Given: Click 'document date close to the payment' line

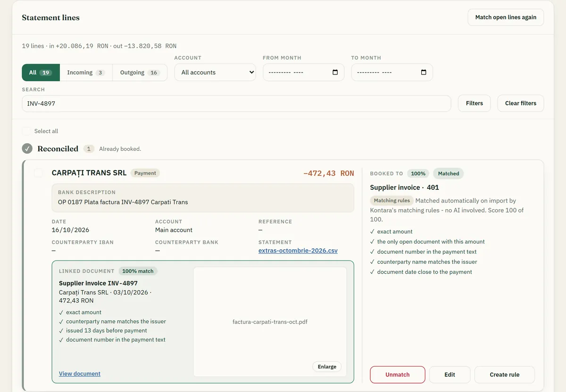Looking at the screenshot, I should click(x=424, y=272).
